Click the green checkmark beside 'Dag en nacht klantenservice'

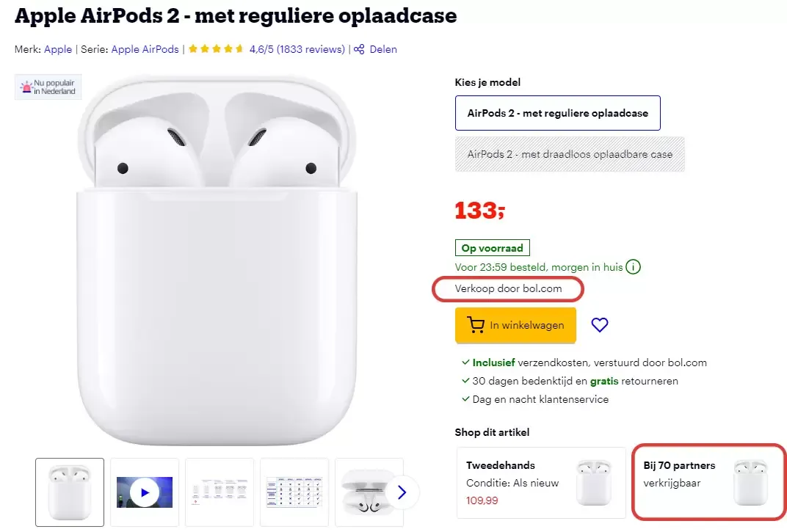pos(465,399)
